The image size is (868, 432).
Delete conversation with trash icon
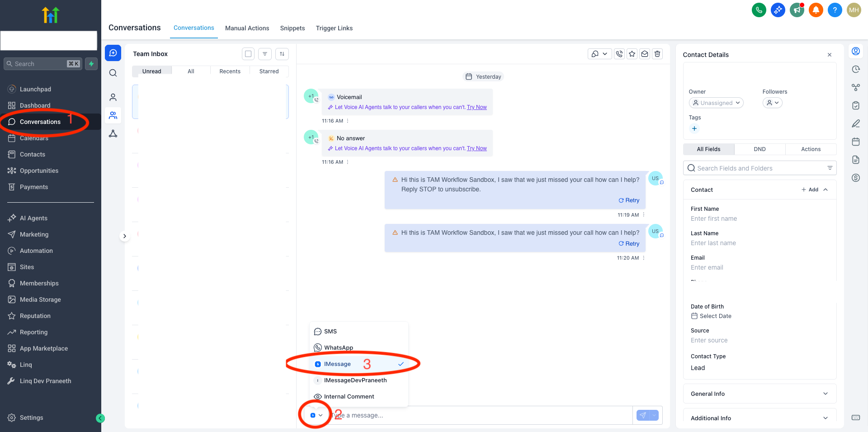click(x=657, y=54)
